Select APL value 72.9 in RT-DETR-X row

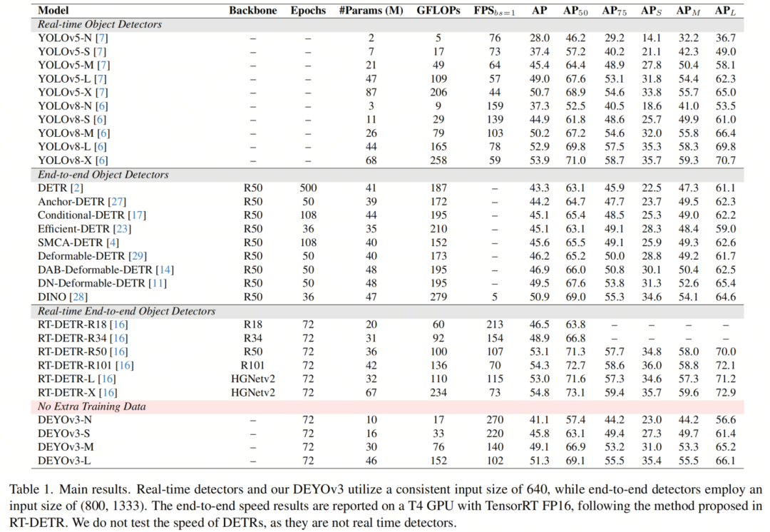pyautogui.click(x=726, y=393)
